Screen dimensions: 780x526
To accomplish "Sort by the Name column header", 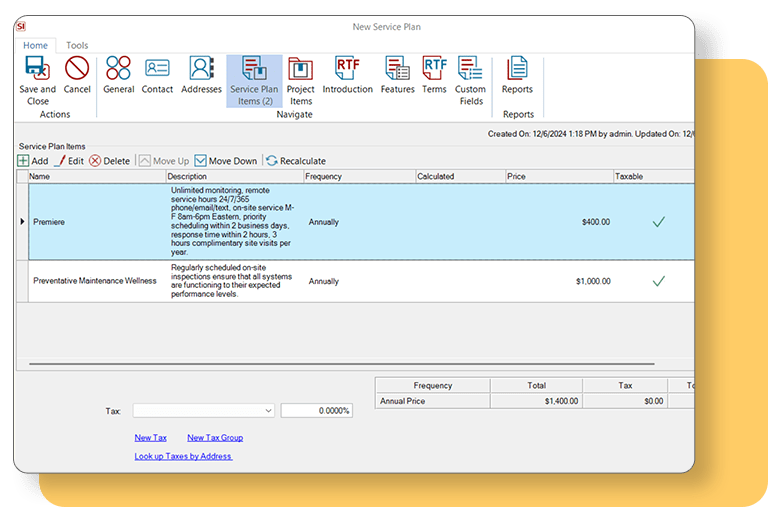I will pos(97,176).
